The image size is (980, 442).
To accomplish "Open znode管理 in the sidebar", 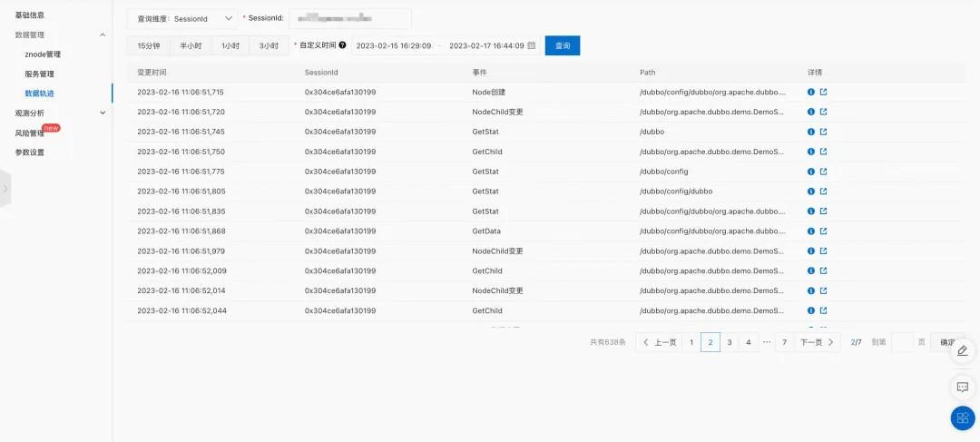I will [43, 54].
